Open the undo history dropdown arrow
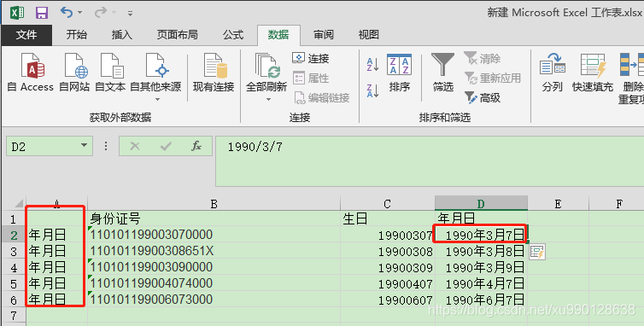The image size is (644, 326). [x=79, y=13]
